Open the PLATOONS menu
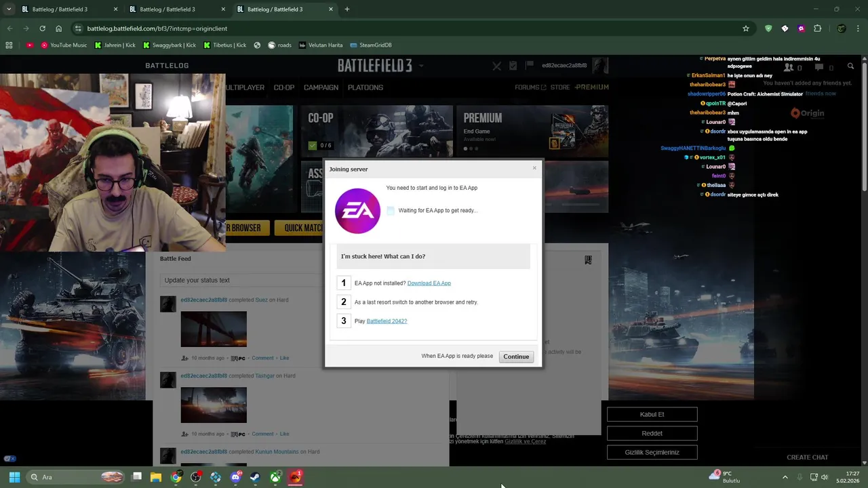 pyautogui.click(x=366, y=87)
